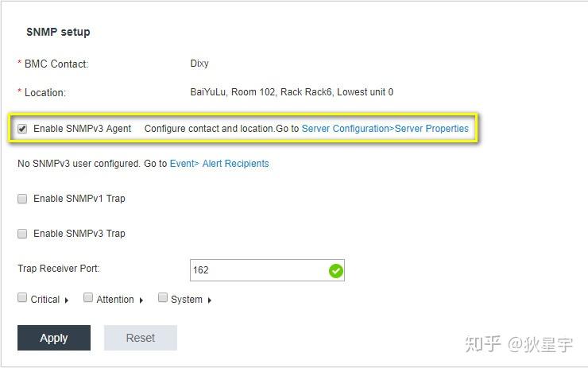This screenshot has width=588, height=368.
Task: Select the System alerts checkbox
Action: point(163,298)
